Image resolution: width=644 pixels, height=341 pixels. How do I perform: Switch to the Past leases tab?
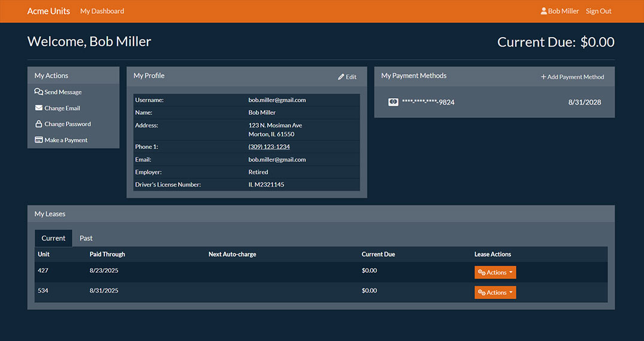[86, 238]
